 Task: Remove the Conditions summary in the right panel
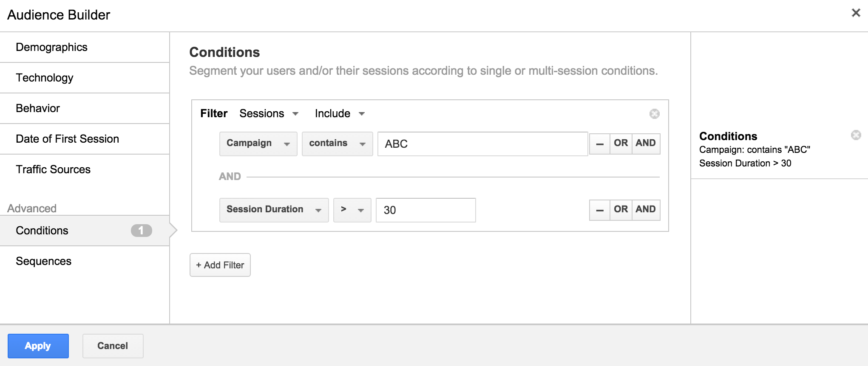[856, 135]
